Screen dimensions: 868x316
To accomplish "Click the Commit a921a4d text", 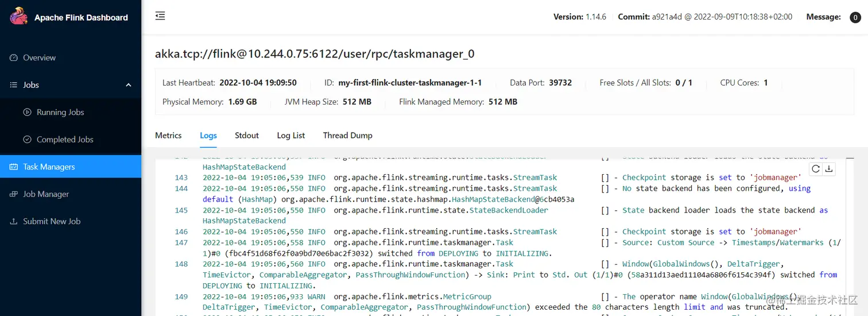I will click(x=705, y=17).
